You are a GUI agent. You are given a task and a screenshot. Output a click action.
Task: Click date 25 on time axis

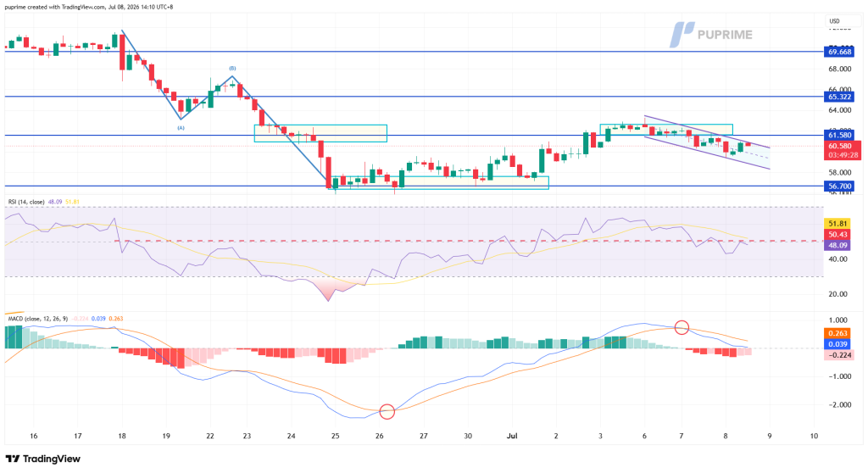(x=336, y=437)
